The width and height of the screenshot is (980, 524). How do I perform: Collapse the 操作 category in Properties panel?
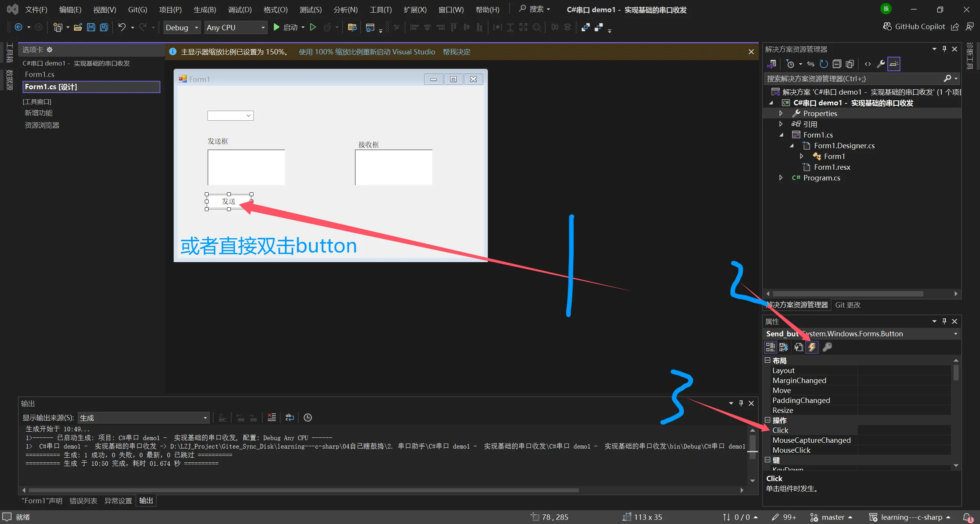[768, 420]
